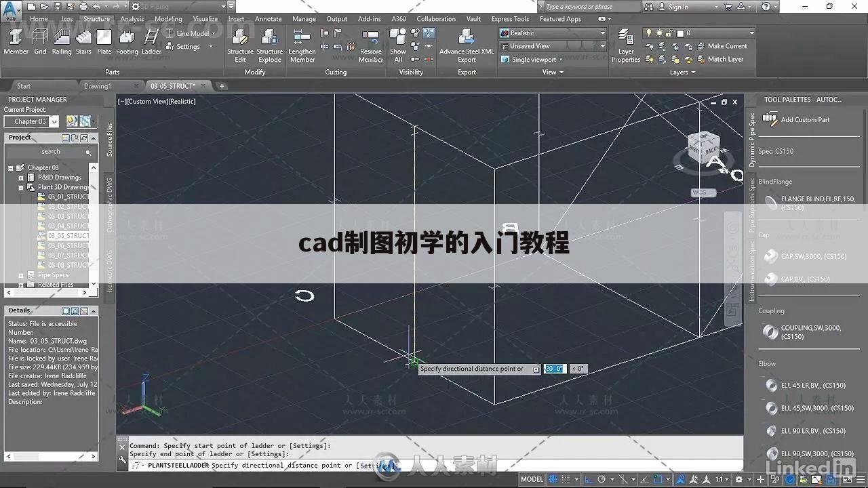Select the Railing tool
Image resolution: width=868 pixels, height=488 pixels.
click(x=62, y=41)
